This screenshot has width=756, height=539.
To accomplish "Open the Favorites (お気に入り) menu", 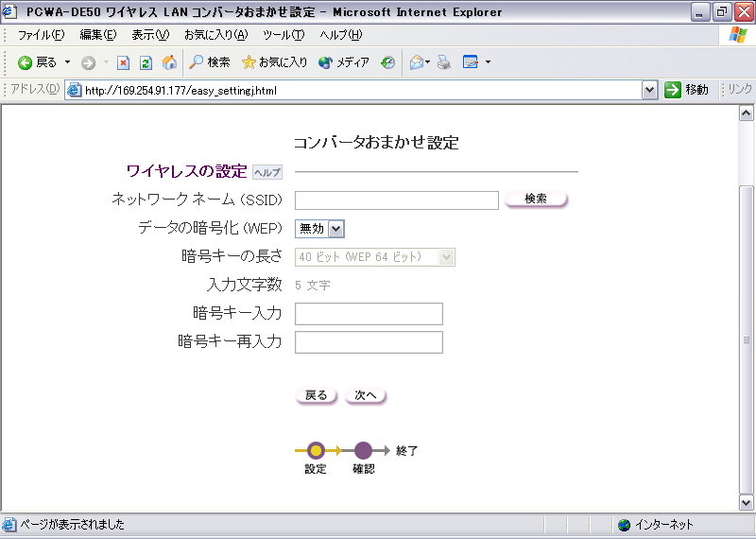I will pyautogui.click(x=216, y=35).
